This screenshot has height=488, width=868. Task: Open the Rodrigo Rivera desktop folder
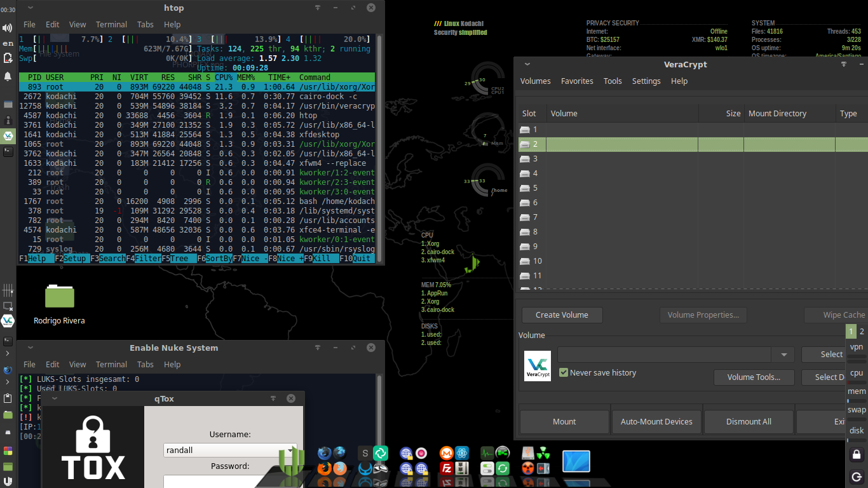pos(59,297)
